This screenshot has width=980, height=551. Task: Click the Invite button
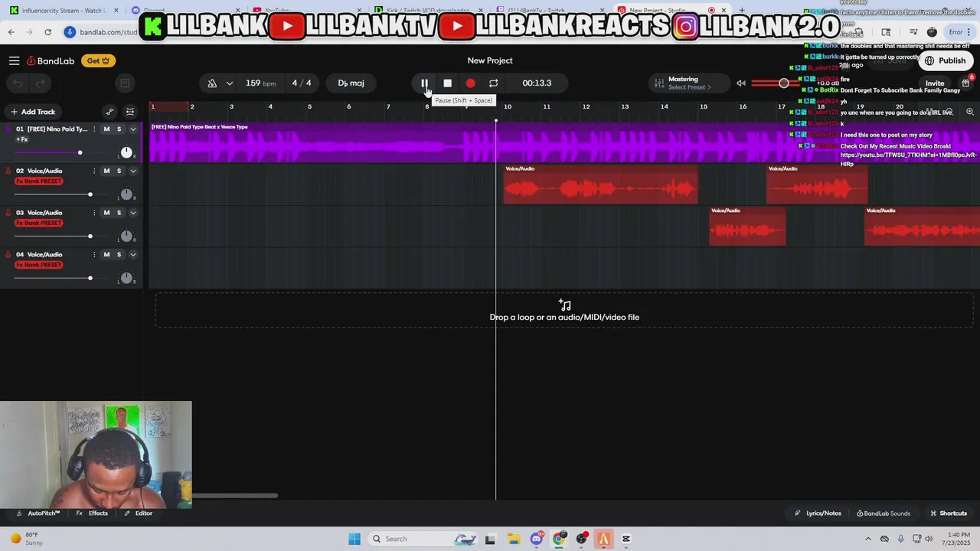coord(935,83)
